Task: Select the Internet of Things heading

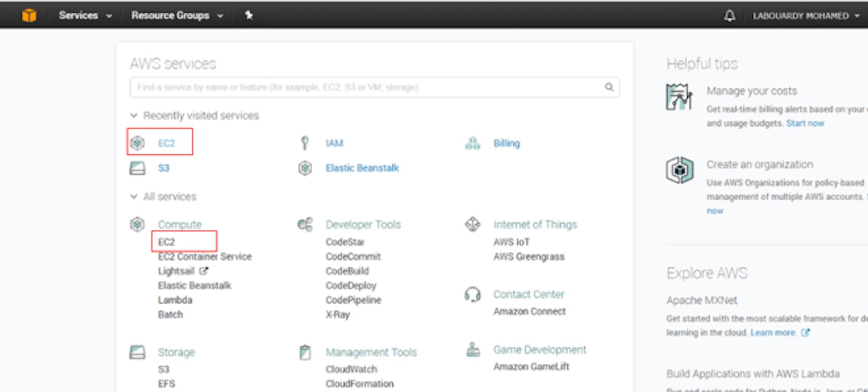Action: pos(535,225)
